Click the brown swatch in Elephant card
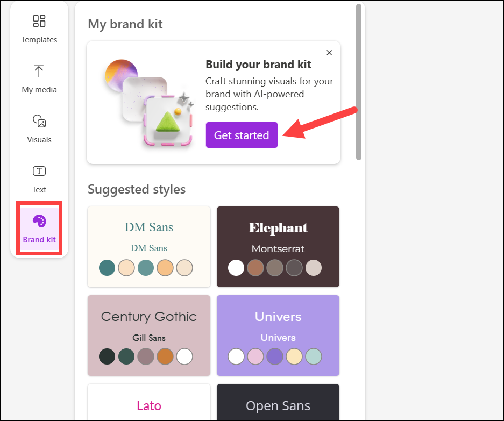Image resolution: width=504 pixels, height=421 pixels. [x=255, y=268]
